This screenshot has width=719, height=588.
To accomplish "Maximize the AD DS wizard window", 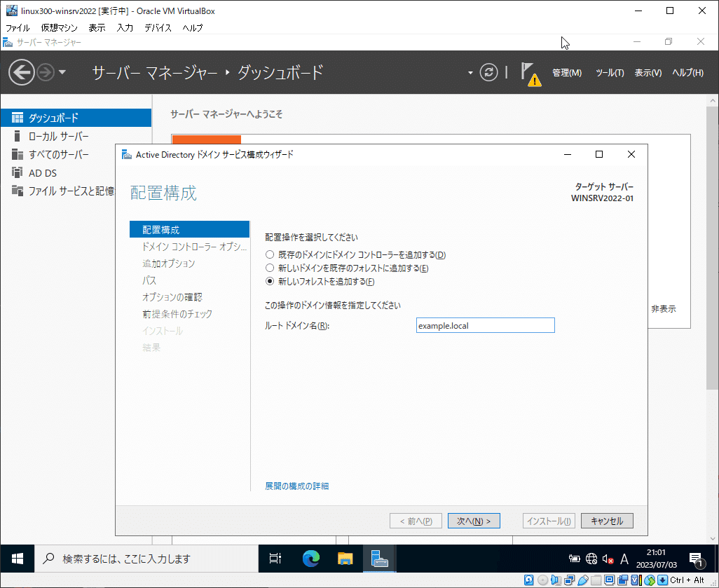I will 599,155.
